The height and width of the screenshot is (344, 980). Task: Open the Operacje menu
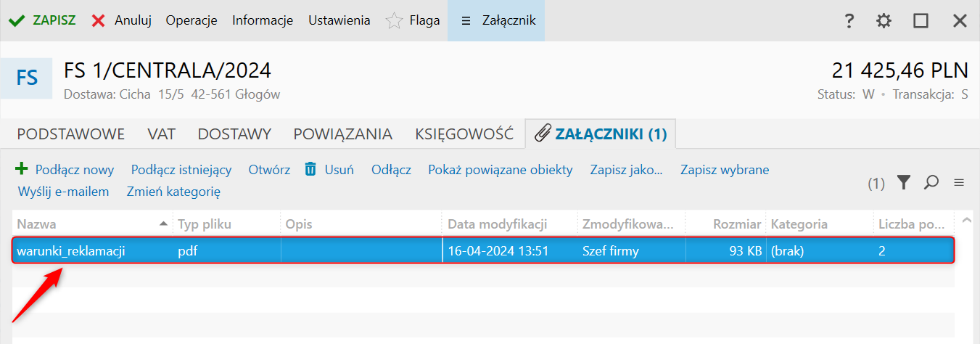[x=192, y=20]
